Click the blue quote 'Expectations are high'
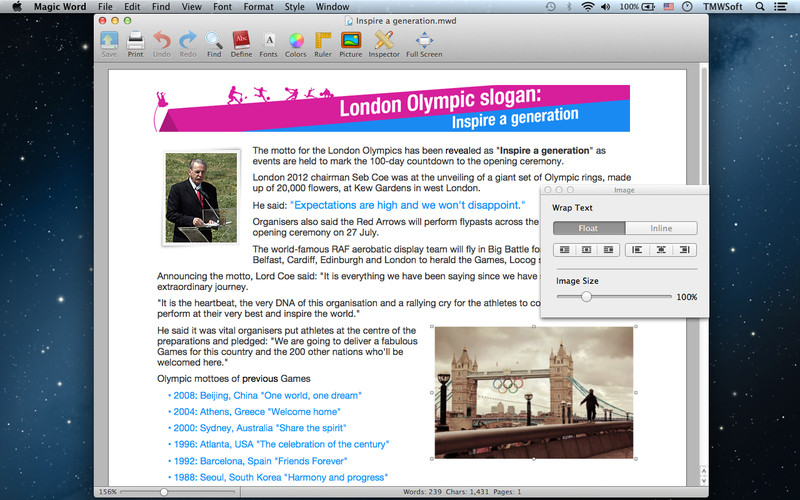The height and width of the screenshot is (500, 800). 408,205
